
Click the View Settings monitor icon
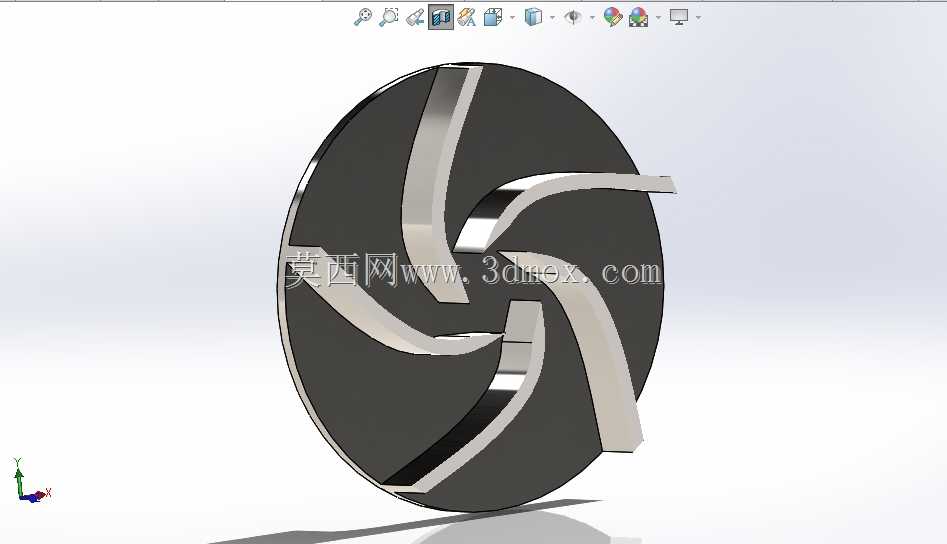coord(679,17)
